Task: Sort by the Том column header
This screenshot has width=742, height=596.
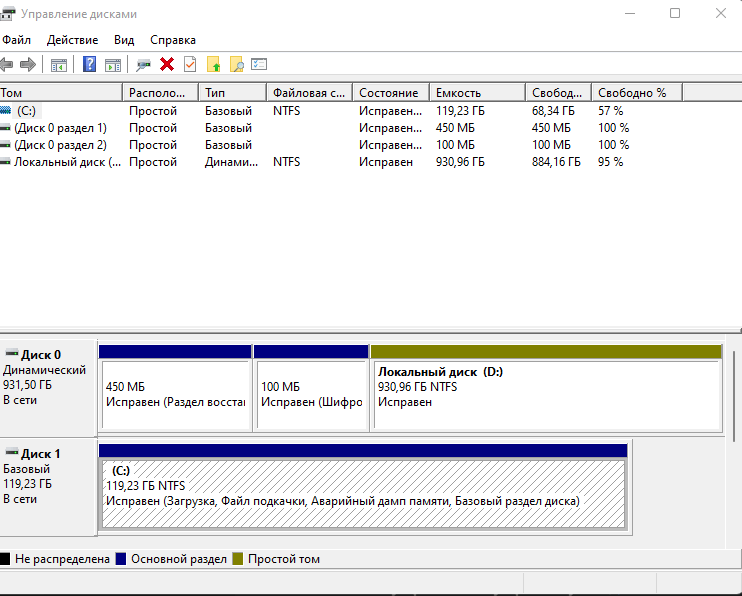Action: (x=61, y=92)
